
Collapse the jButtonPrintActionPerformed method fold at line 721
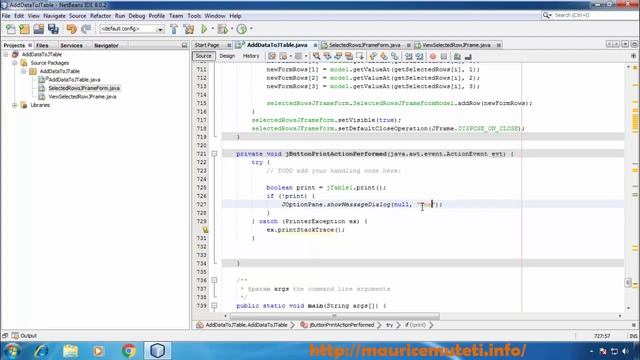[x=214, y=153]
